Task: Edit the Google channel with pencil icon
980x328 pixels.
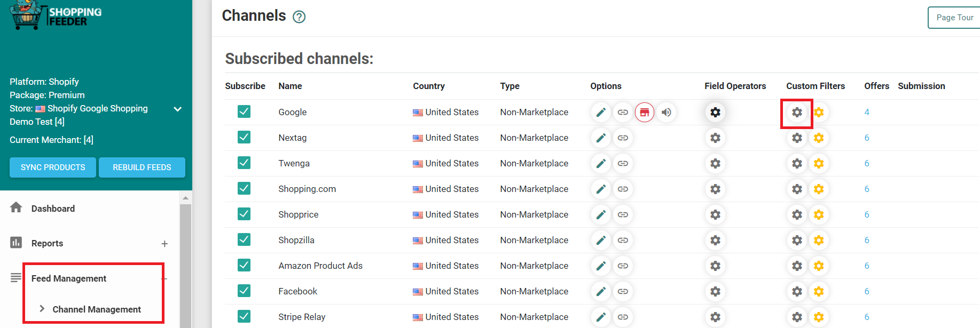Action: coord(601,112)
